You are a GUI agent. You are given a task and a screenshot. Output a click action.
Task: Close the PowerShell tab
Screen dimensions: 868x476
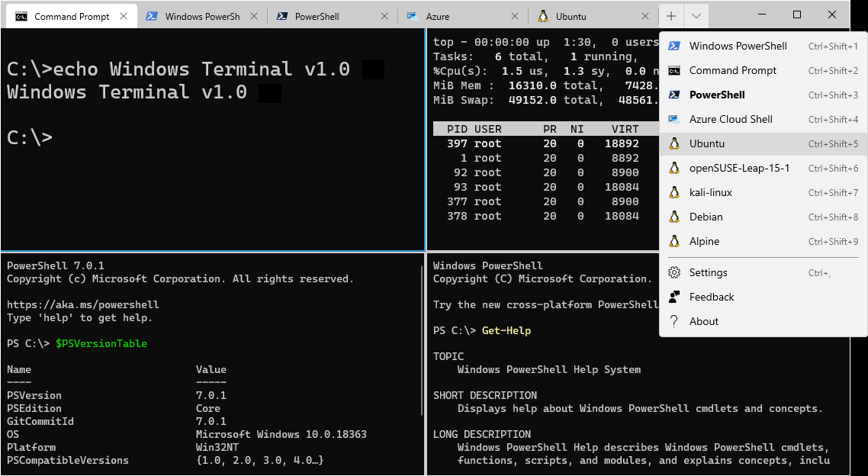click(386, 14)
